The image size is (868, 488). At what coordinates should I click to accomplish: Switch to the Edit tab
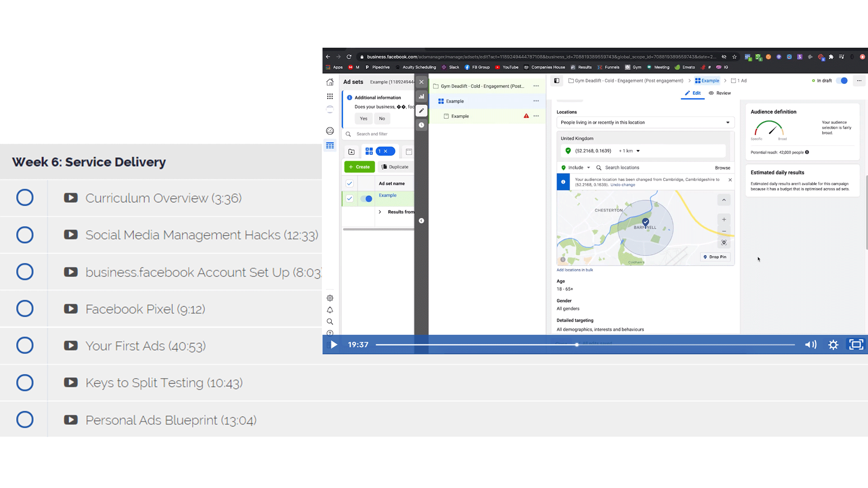pyautogui.click(x=693, y=93)
